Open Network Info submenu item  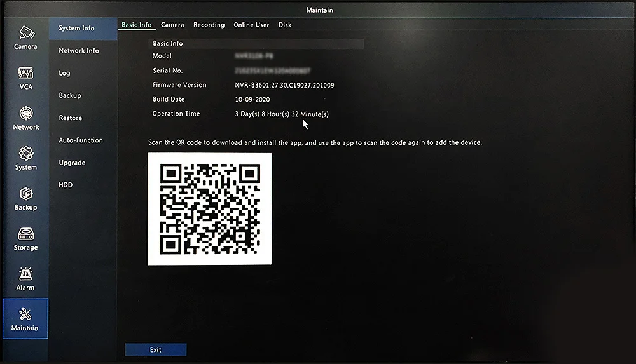79,51
